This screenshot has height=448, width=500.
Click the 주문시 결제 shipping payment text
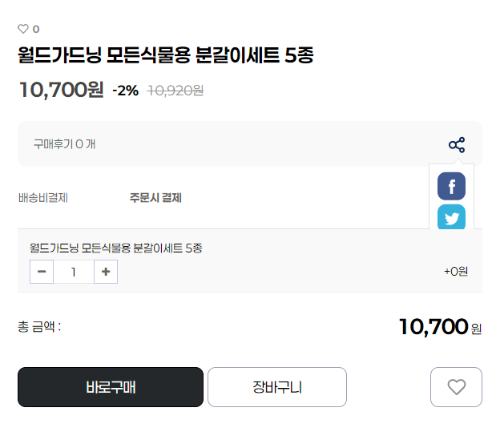(155, 198)
